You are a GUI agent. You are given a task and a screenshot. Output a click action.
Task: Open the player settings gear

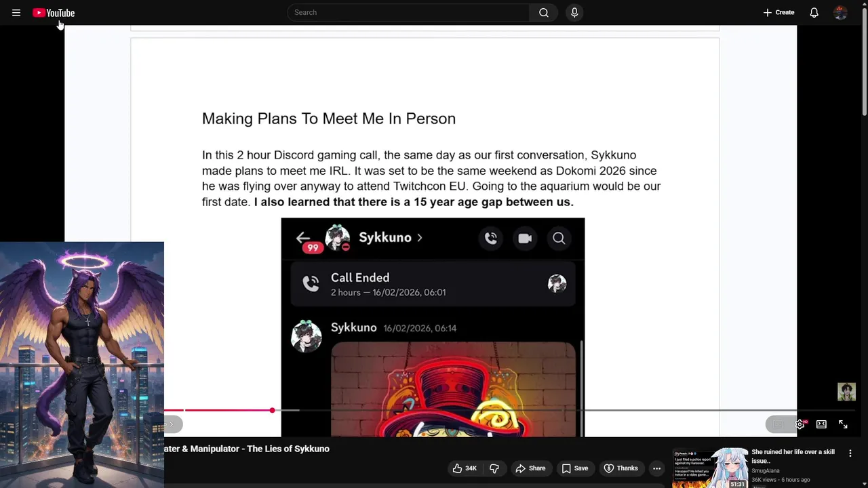(x=800, y=424)
